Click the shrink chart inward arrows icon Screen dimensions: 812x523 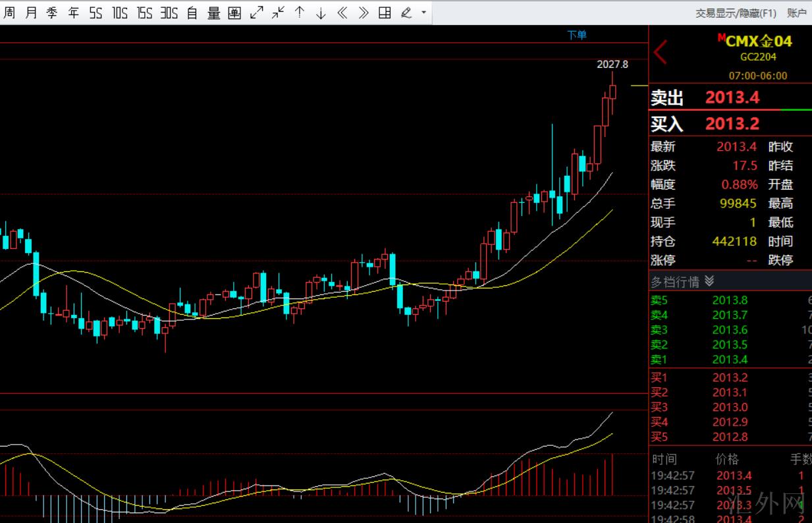(278, 13)
